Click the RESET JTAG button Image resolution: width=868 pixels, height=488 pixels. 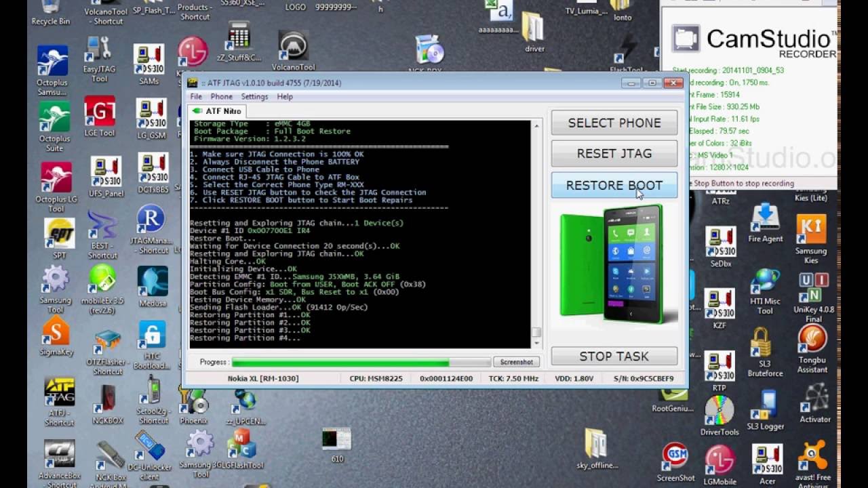pyautogui.click(x=614, y=154)
